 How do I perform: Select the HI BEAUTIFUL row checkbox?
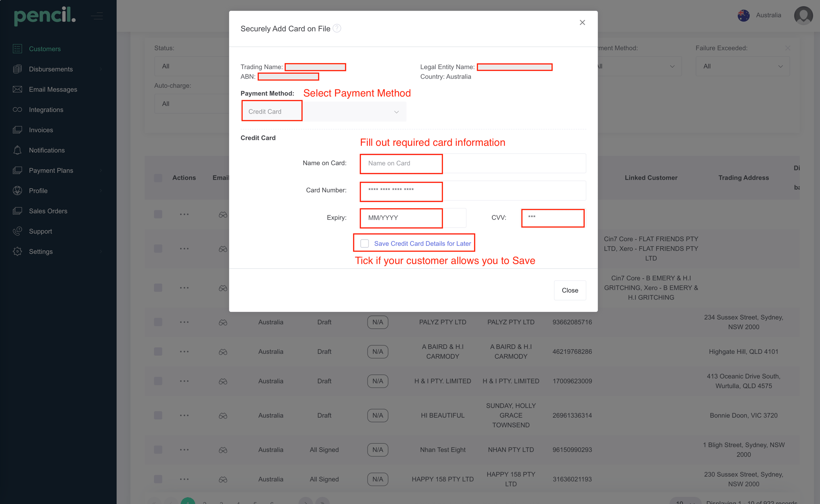pos(158,415)
